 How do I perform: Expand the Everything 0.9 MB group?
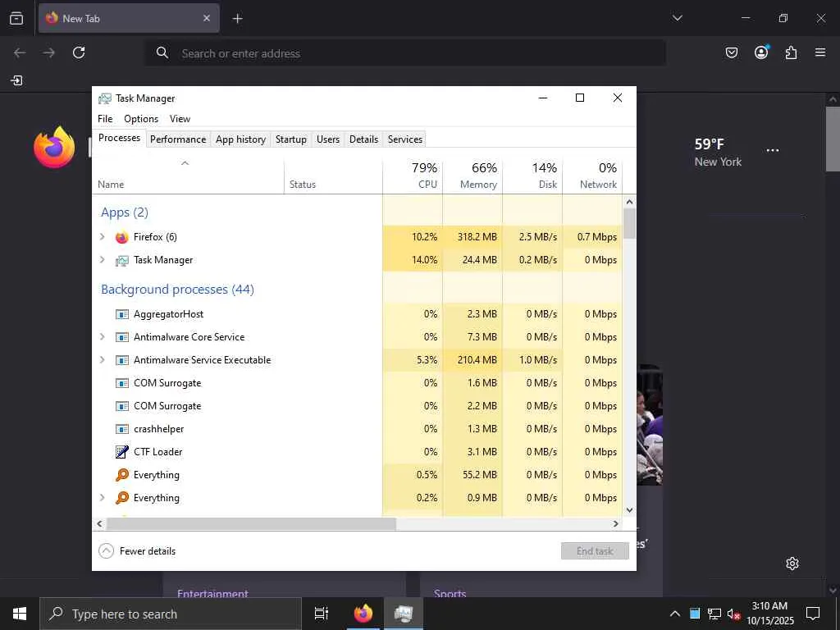point(103,498)
